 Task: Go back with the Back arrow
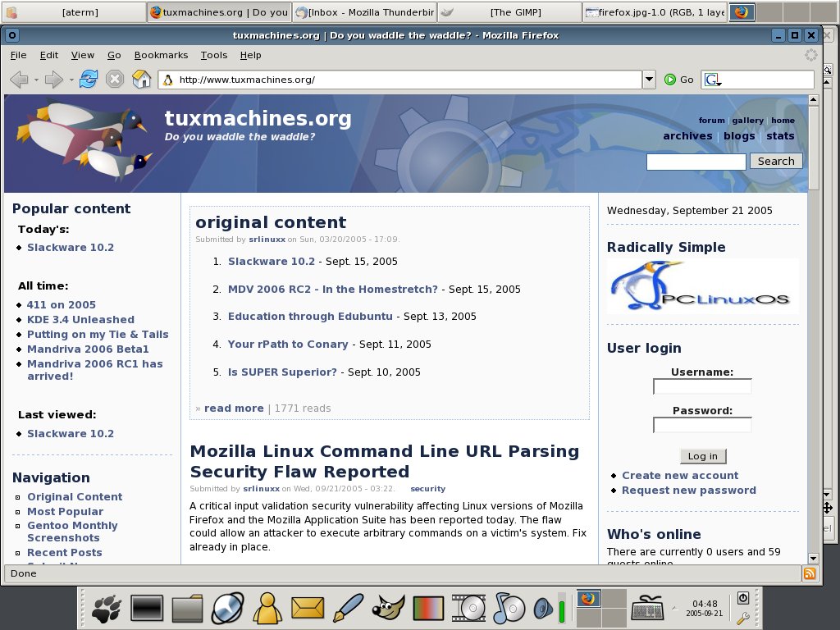(x=20, y=80)
